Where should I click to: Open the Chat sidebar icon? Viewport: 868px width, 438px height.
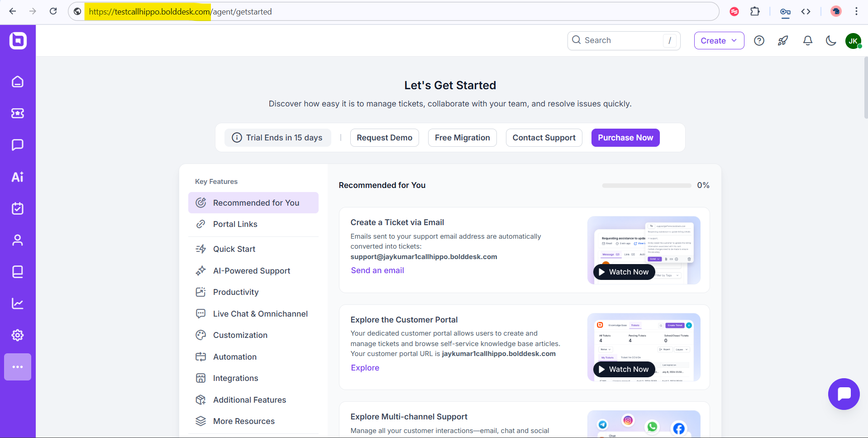tap(18, 145)
